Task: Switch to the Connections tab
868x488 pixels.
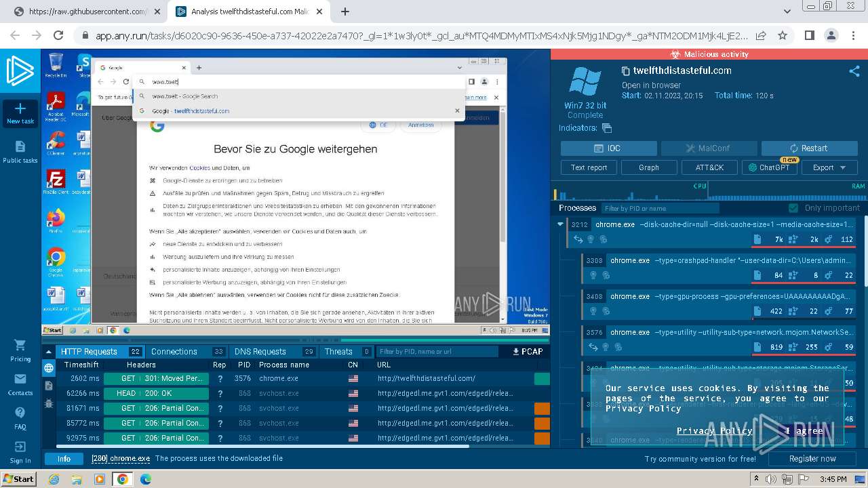Action: tap(187, 351)
